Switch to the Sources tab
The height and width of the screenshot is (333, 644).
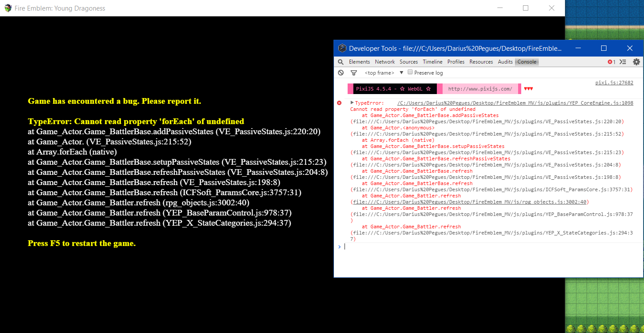tap(409, 62)
